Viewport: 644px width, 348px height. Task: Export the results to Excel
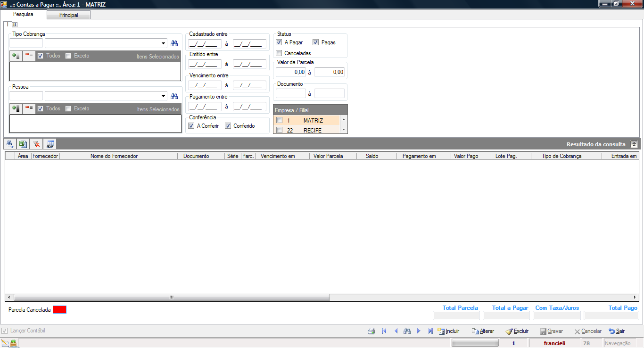[x=23, y=144]
